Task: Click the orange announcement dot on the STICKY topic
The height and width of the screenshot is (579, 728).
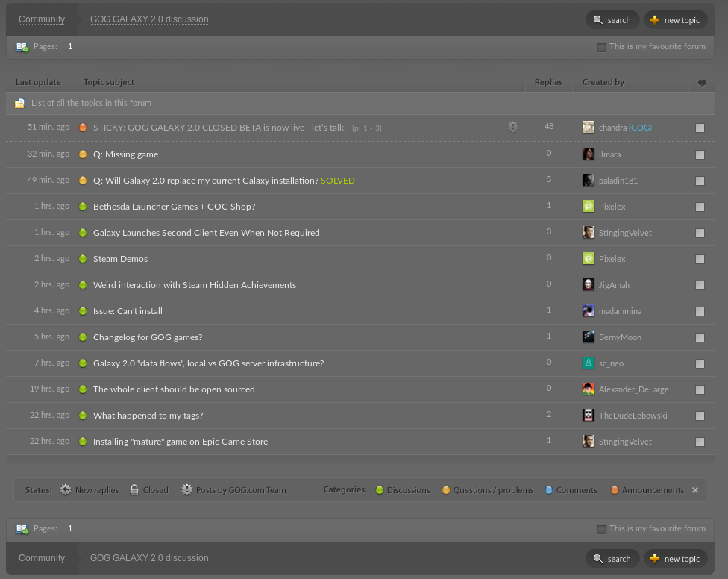Action: tap(83, 128)
